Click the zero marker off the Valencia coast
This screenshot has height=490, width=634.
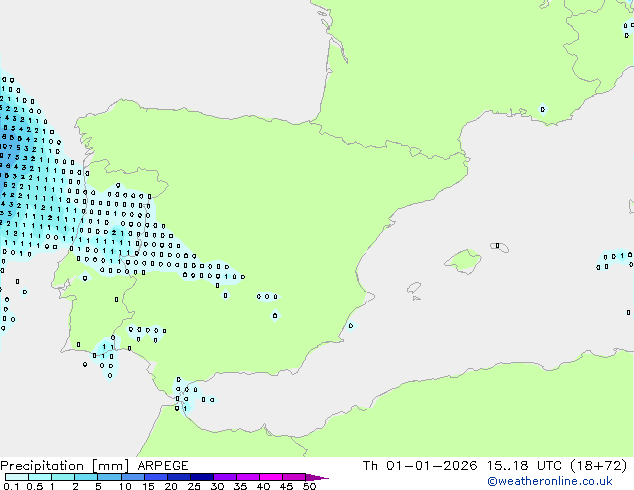tap(350, 325)
